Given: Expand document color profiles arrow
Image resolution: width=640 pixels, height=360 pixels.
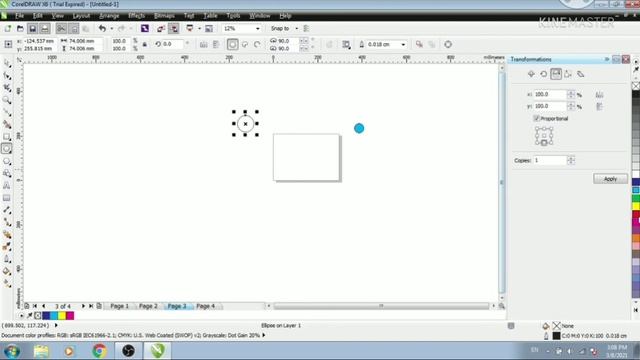Looking at the screenshot, I should pyautogui.click(x=264, y=335).
